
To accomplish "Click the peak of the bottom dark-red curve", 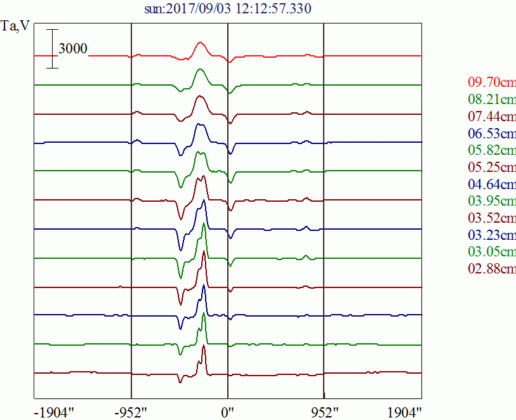I will pos(204,345).
